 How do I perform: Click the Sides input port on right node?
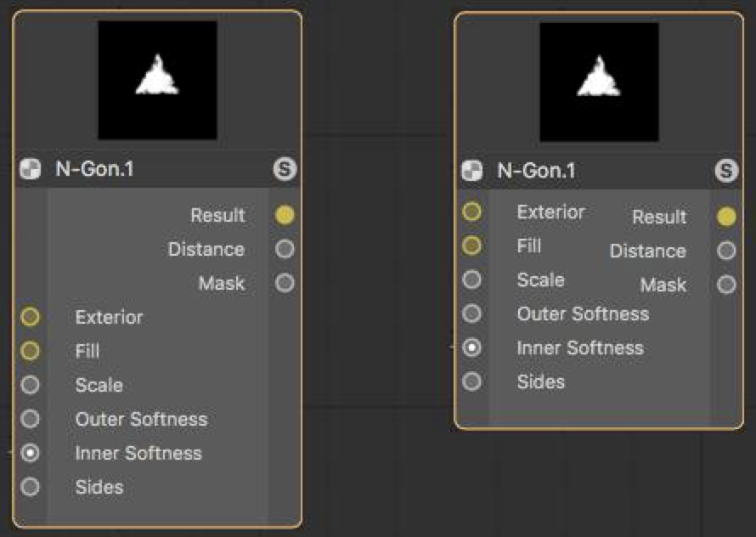(471, 382)
